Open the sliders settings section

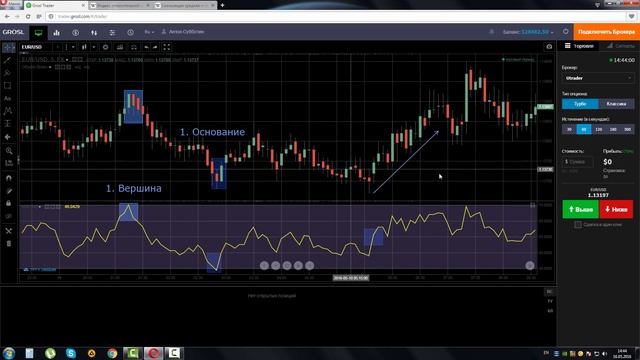tap(112, 32)
